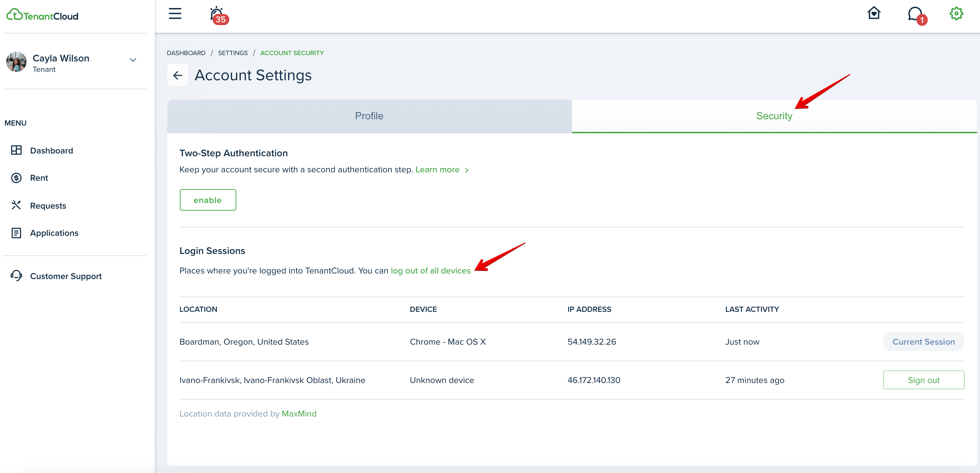Click the Cayla Wilson name text
Image resolution: width=980 pixels, height=473 pixels.
pyautogui.click(x=61, y=58)
